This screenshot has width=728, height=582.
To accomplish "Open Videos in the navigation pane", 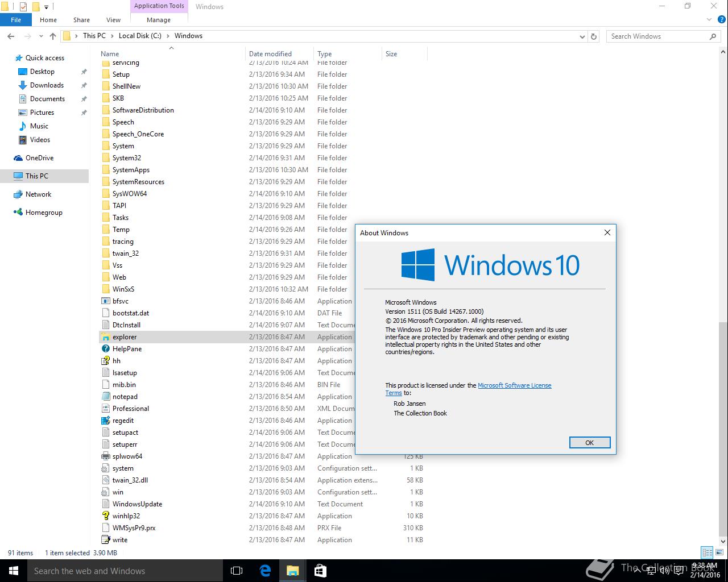I will 40,140.
